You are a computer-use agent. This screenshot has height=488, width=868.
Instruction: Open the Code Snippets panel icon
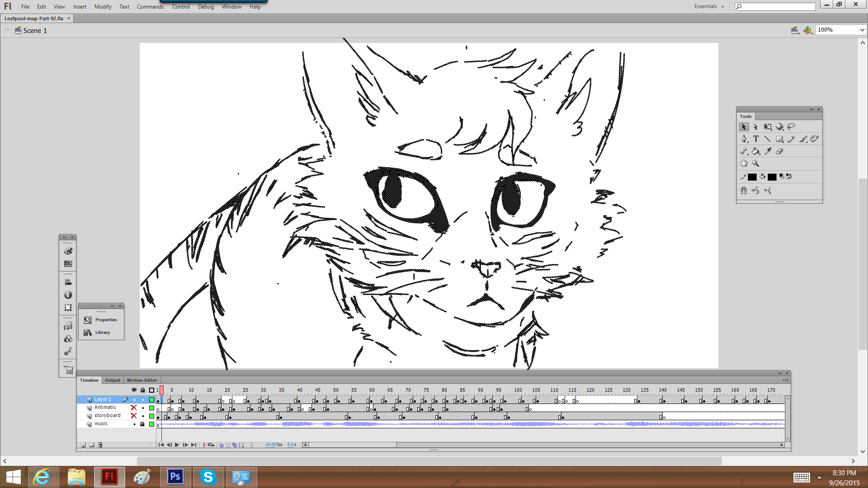(x=68, y=326)
